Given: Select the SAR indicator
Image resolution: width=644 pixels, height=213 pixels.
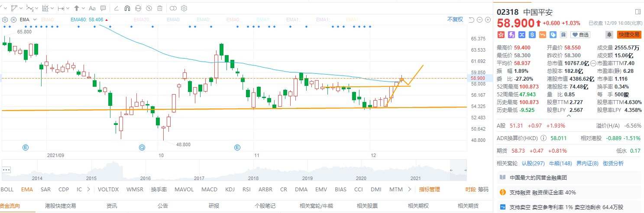Looking at the screenshot, I should (45, 189).
